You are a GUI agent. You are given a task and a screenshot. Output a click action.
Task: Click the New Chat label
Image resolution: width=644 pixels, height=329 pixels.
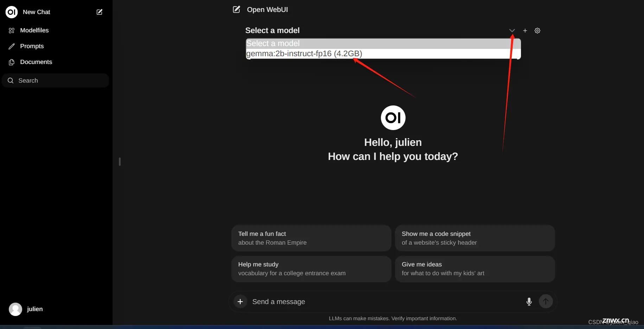point(37,12)
